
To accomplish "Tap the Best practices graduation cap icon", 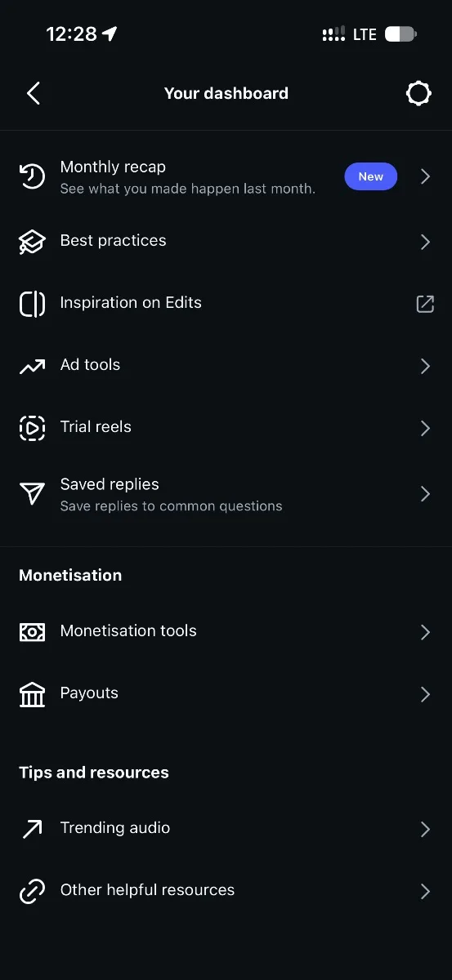I will pyautogui.click(x=32, y=242).
